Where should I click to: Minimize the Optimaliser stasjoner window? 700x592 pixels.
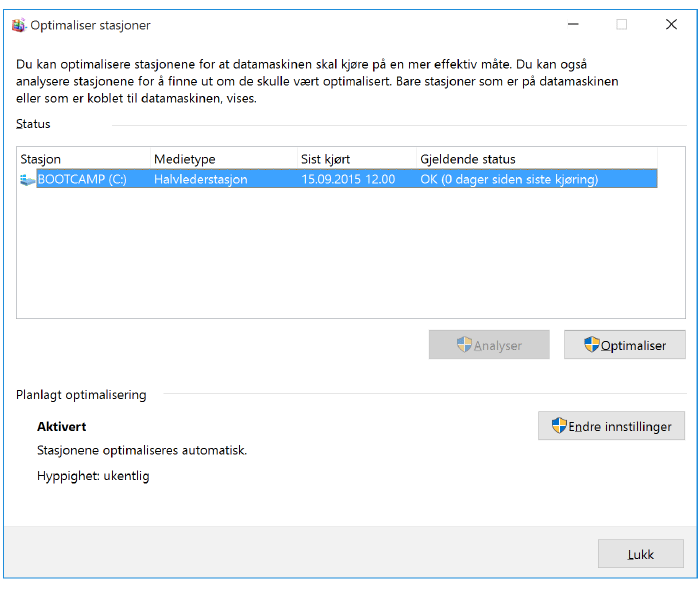(571, 25)
